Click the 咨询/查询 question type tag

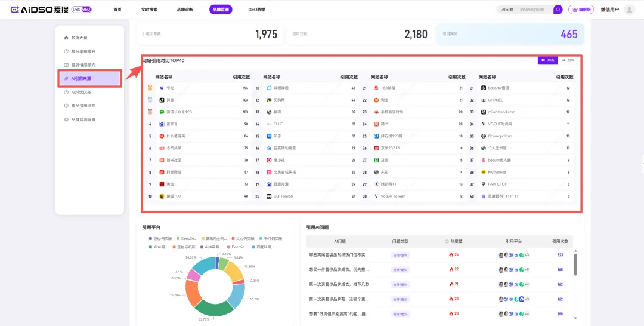[400, 255]
